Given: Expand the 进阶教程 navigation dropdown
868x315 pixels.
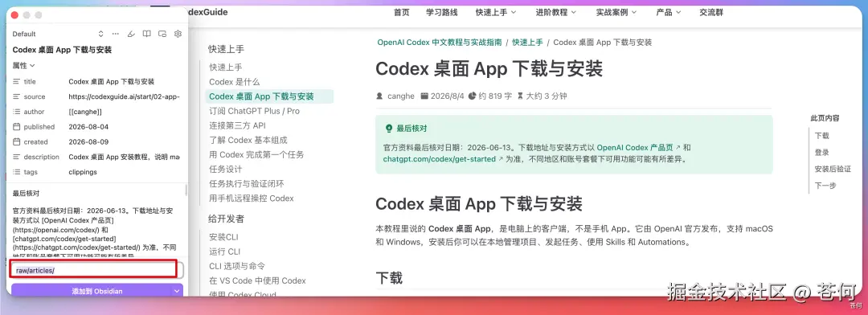Looking at the screenshot, I should point(556,13).
